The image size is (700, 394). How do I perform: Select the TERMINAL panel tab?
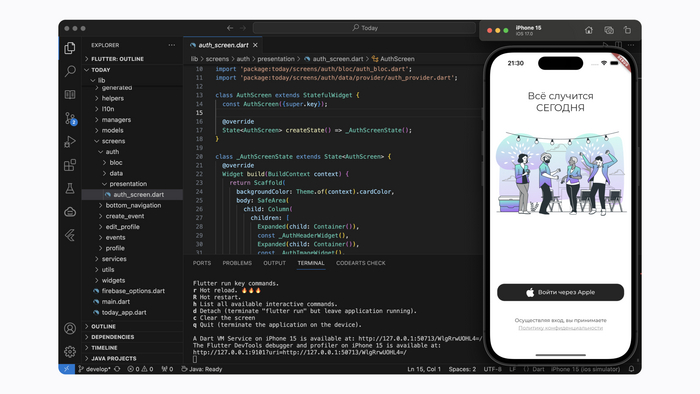tap(311, 263)
